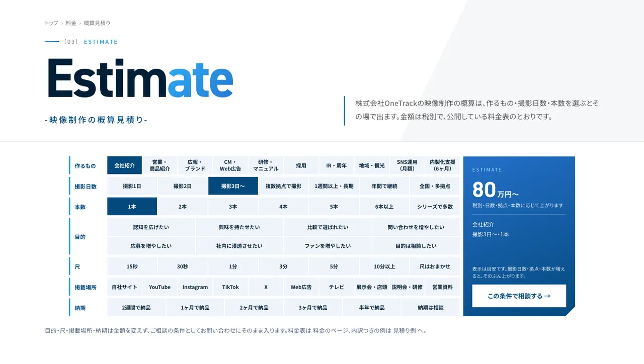Select 納期は相談 delivery option
644x364 pixels.
coord(431,308)
